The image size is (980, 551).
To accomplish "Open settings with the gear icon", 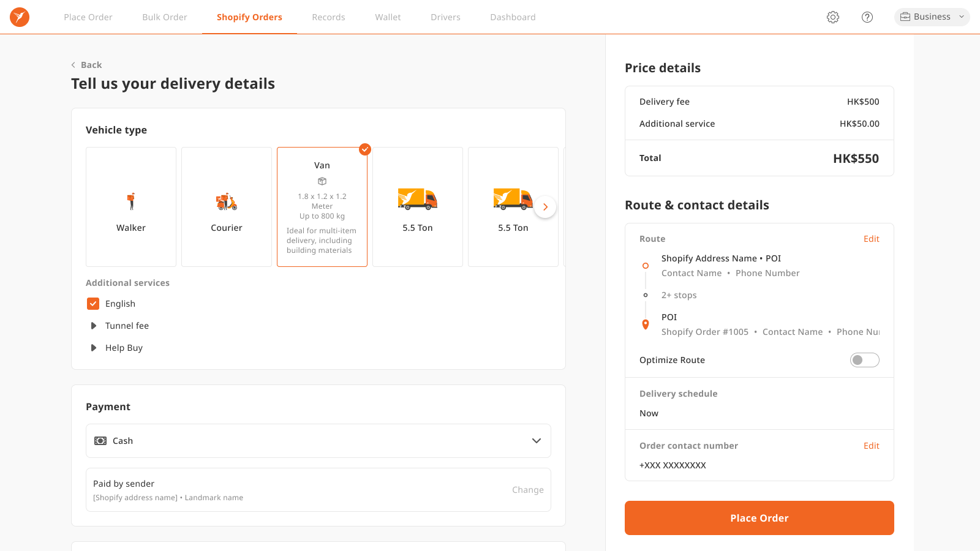I will (x=833, y=17).
